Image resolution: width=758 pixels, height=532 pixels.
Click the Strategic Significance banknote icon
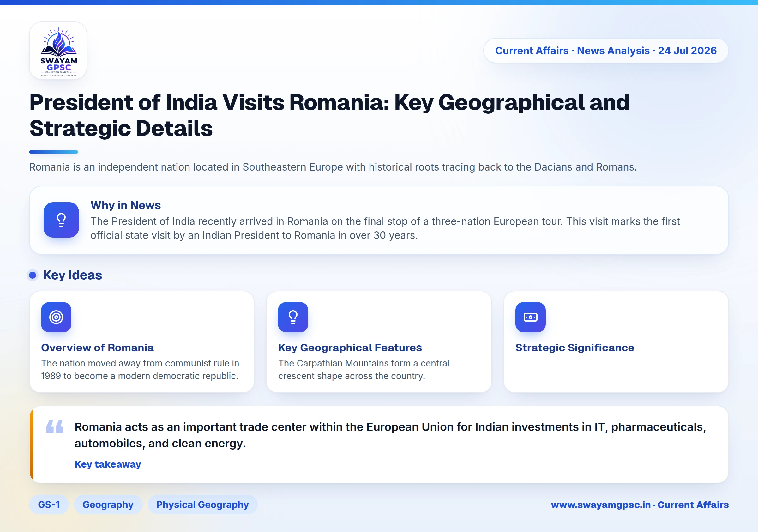point(531,317)
